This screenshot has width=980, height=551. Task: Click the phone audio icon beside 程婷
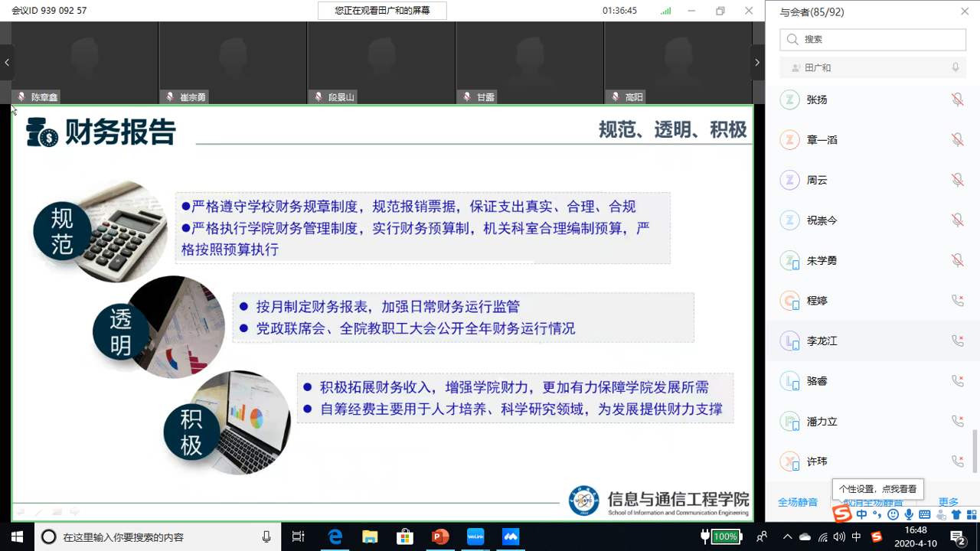[x=957, y=301]
